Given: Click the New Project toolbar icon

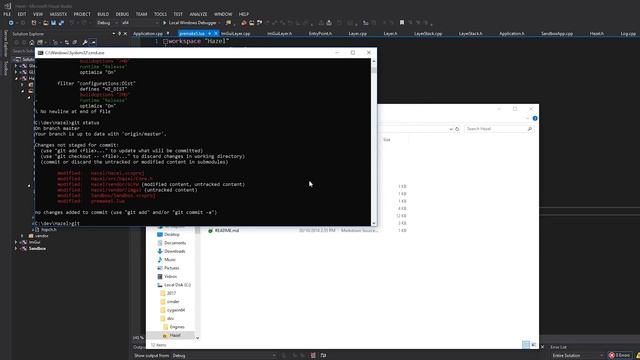Looking at the screenshot, I should (34, 23).
